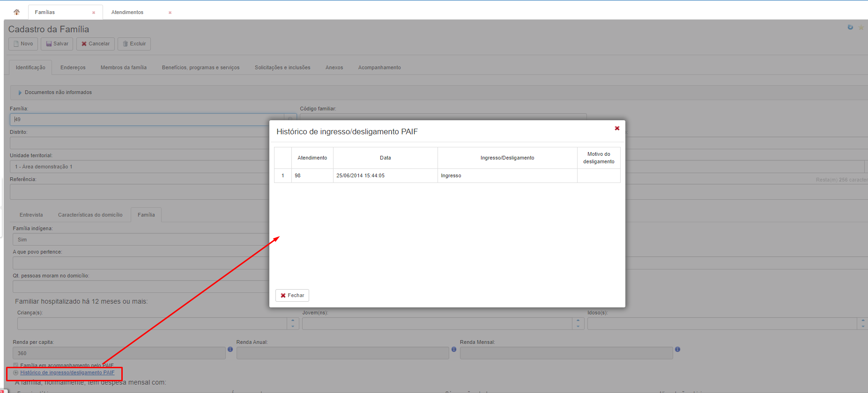This screenshot has height=393, width=868.
Task: Close the Famílias tab
Action: pyautogui.click(x=94, y=13)
